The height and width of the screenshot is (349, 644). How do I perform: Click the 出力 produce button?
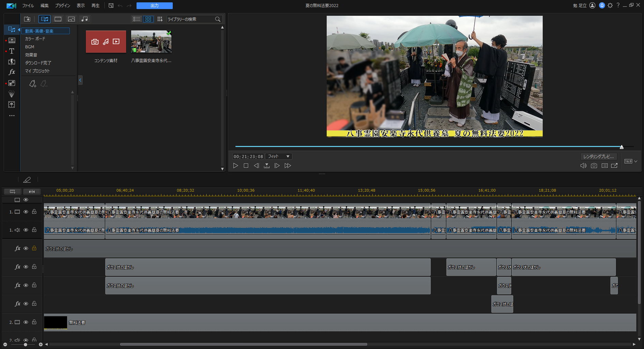coord(154,5)
